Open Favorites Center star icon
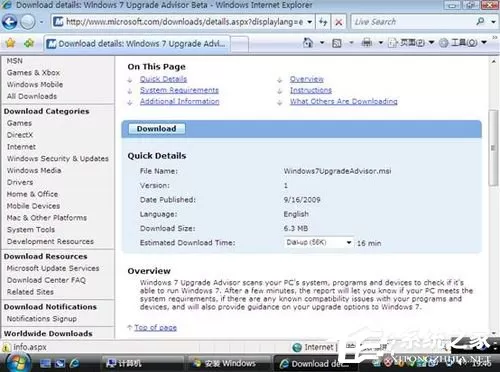 11,43
